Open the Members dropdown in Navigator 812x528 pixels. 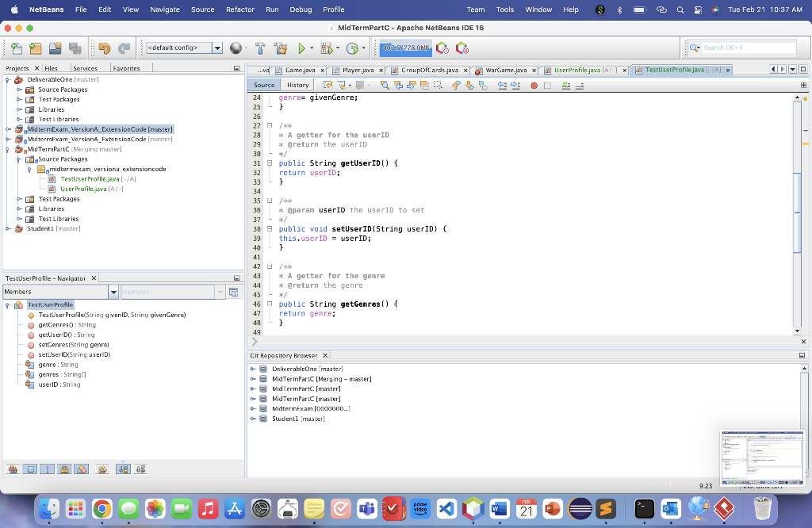(x=113, y=293)
